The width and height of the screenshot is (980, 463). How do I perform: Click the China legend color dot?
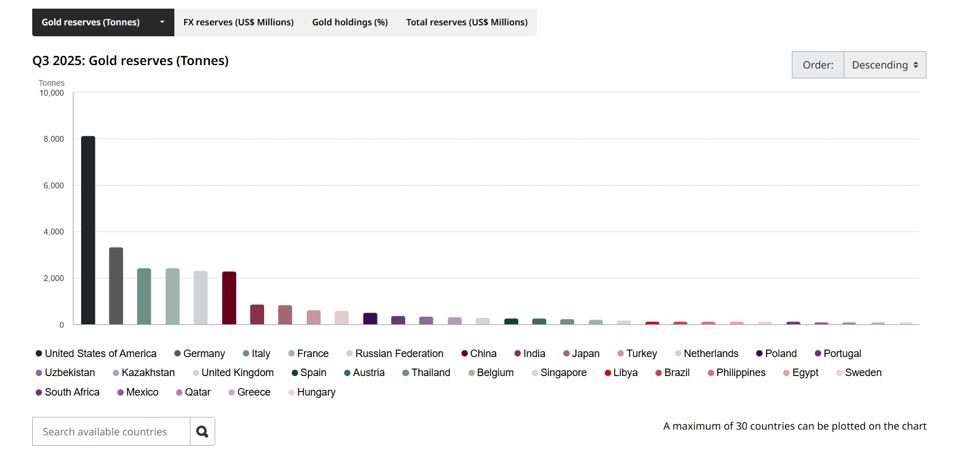click(x=464, y=354)
